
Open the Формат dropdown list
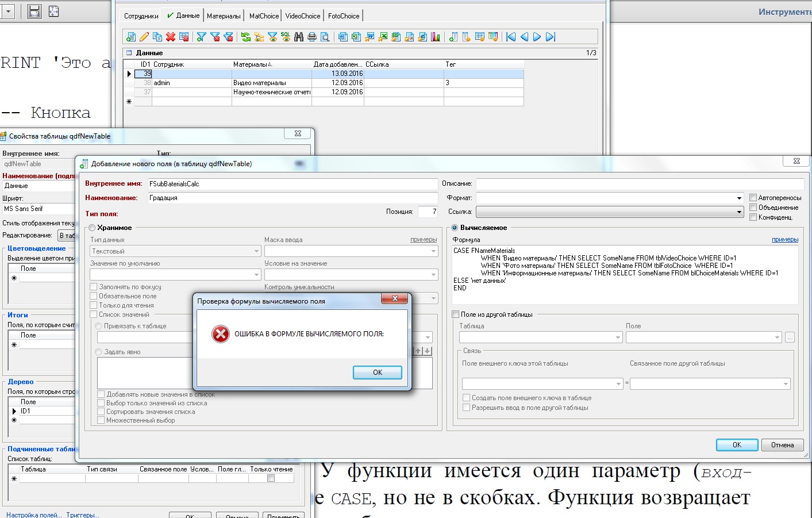(x=739, y=198)
